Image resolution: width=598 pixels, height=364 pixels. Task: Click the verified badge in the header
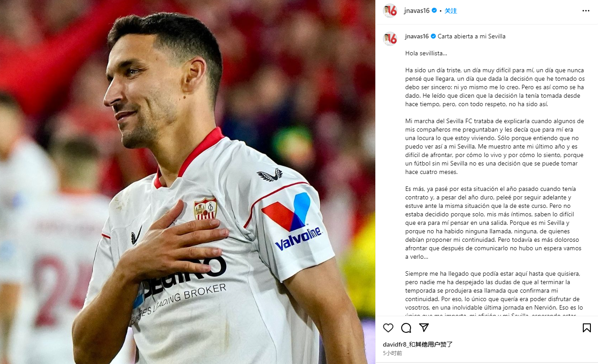[x=434, y=11]
